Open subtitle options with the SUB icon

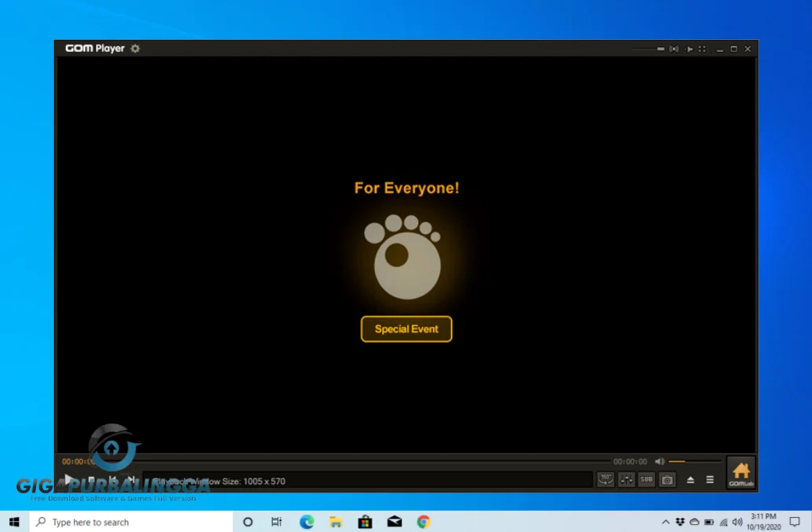coord(646,479)
